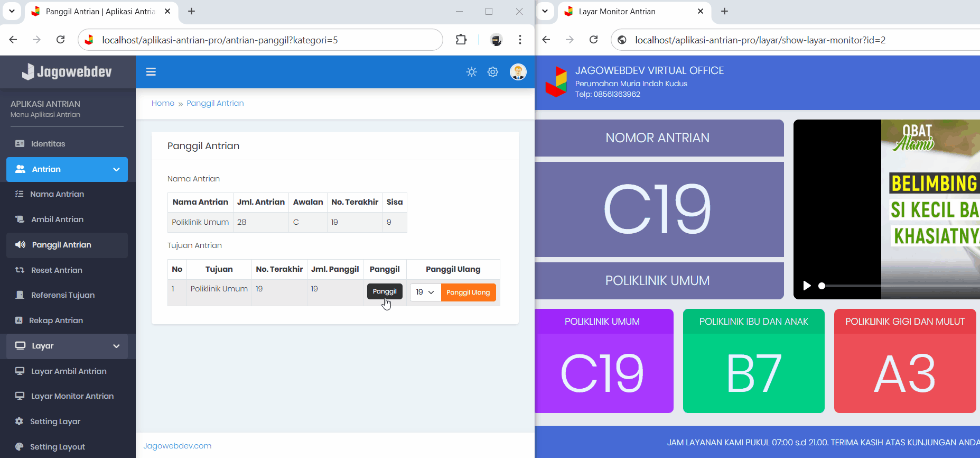Open Reset Antrian from the sidebar
Viewport: 980px width, 458px height.
pyautogui.click(x=67, y=270)
